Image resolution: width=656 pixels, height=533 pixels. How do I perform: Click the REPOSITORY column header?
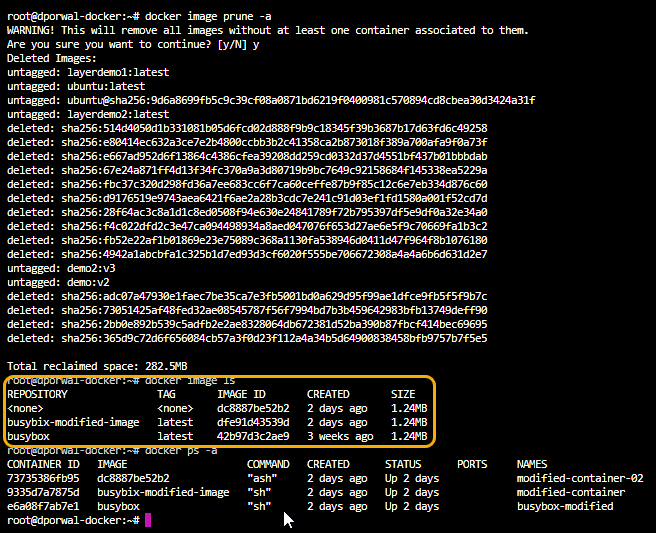pyautogui.click(x=37, y=395)
